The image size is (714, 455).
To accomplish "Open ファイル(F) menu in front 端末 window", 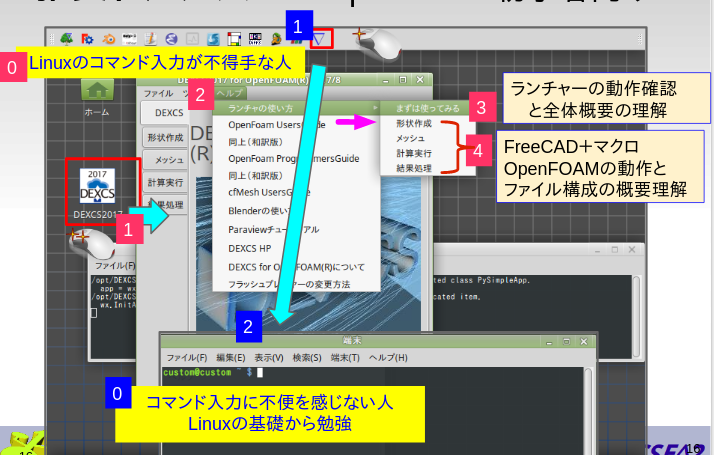I will 187,358.
